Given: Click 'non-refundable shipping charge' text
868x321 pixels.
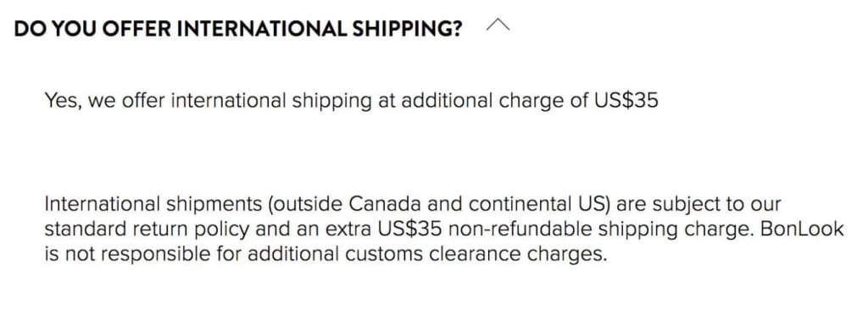Looking at the screenshot, I should pyautogui.click(x=601, y=230).
